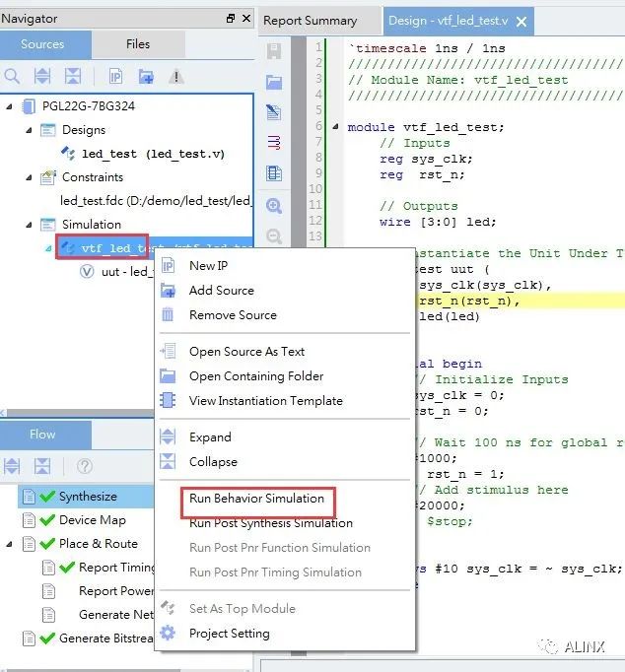
Task: Collapse the Constraints tree node
Action: [29, 177]
